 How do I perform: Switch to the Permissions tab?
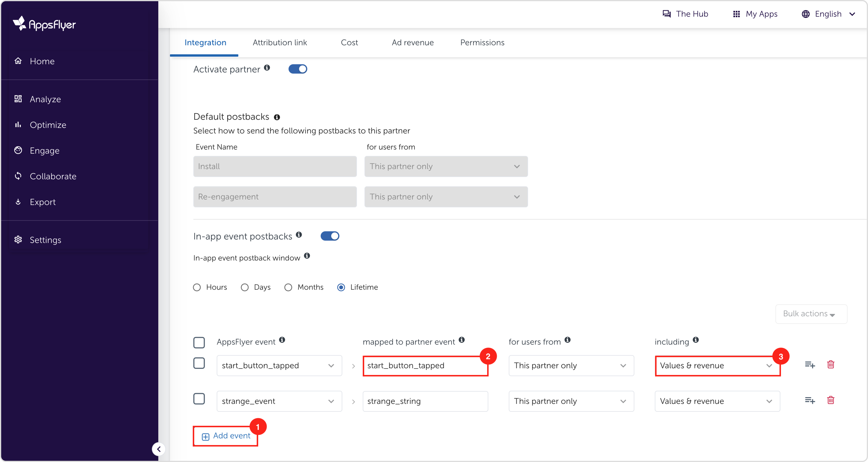(x=482, y=42)
